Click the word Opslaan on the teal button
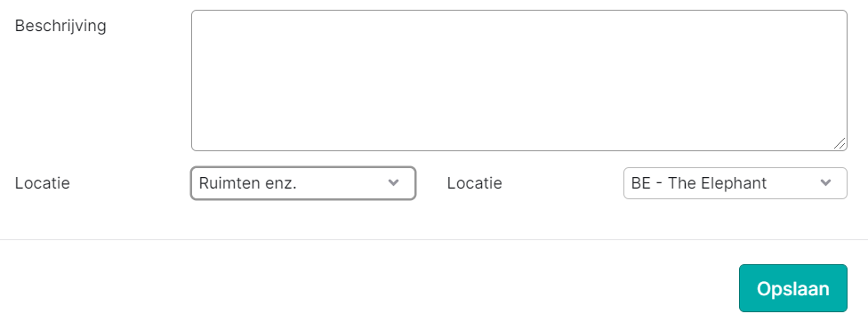Screen dimensions: 868x330 click(x=792, y=289)
